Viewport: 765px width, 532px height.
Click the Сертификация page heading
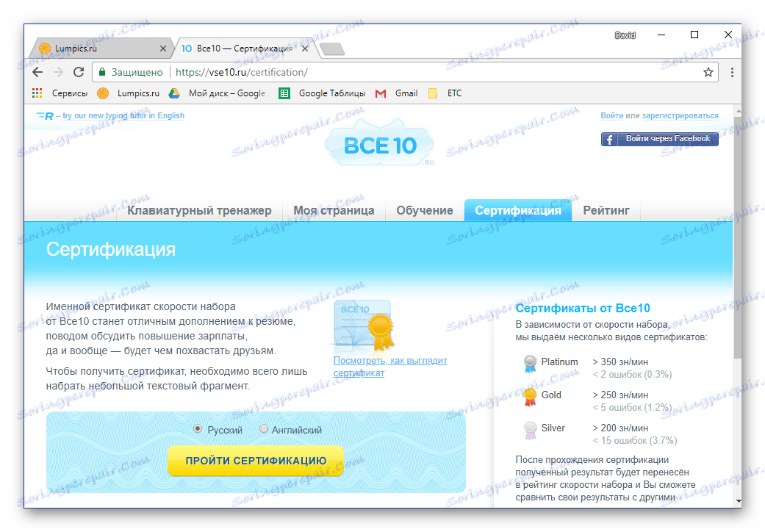click(111, 249)
